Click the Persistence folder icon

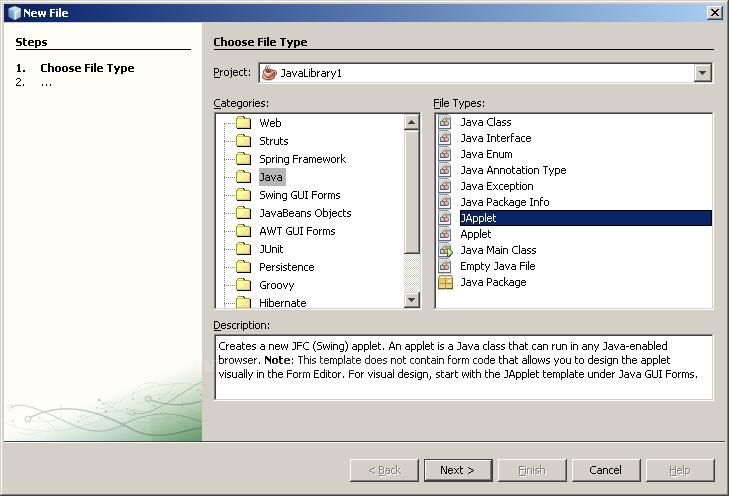point(243,267)
